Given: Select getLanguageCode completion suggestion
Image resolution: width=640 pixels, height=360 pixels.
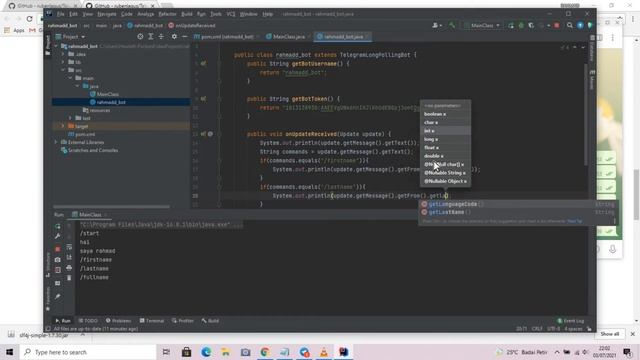Looking at the screenshot, I should [518, 204].
